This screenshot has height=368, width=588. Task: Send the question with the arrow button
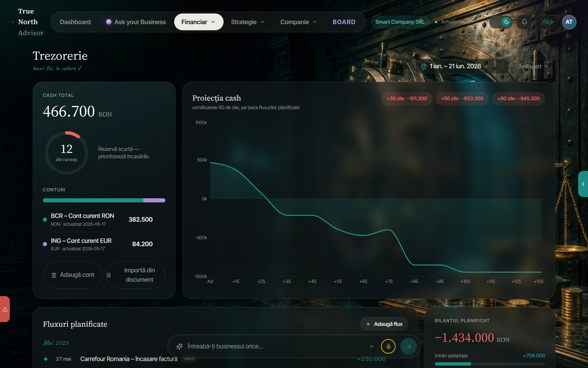[409, 346]
